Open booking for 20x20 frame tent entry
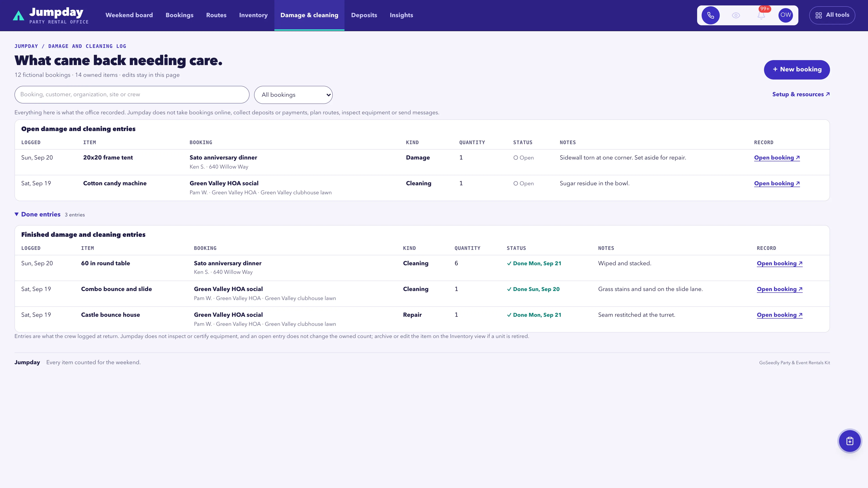Screen dimensions: 868x488 [x=777, y=158]
